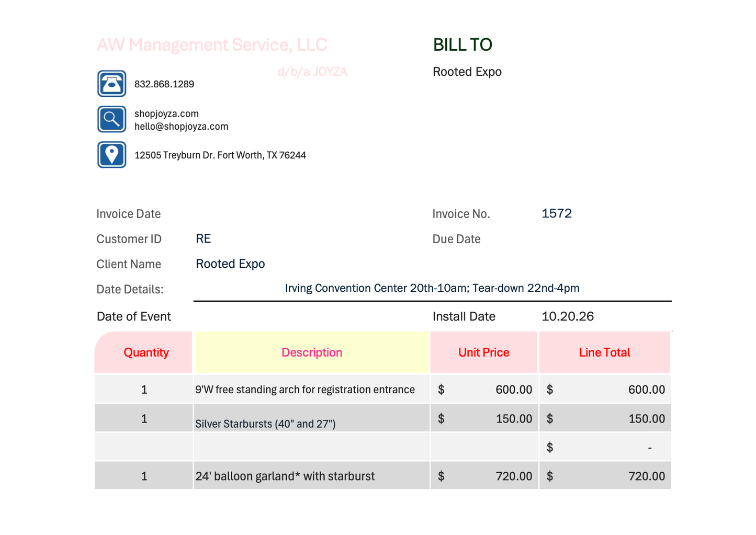
Task: Click the Invoice Date label
Action: click(129, 214)
